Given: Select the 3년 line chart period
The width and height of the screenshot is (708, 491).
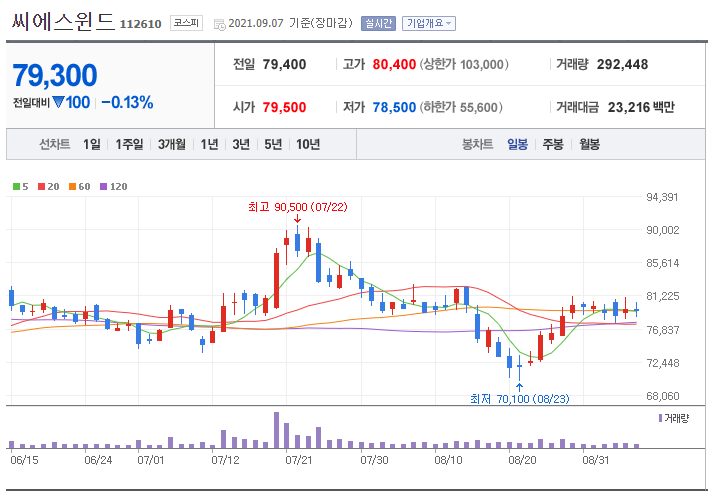Looking at the screenshot, I should tap(241, 144).
